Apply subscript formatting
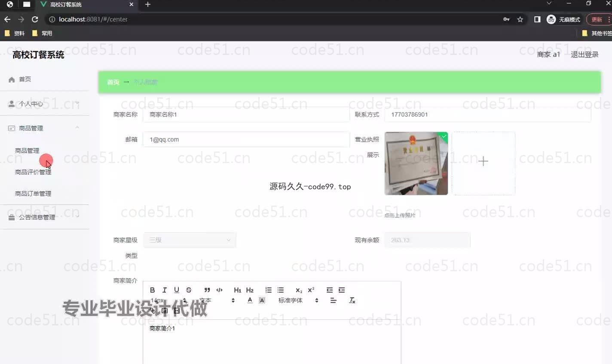The height and width of the screenshot is (364, 612). point(299,290)
